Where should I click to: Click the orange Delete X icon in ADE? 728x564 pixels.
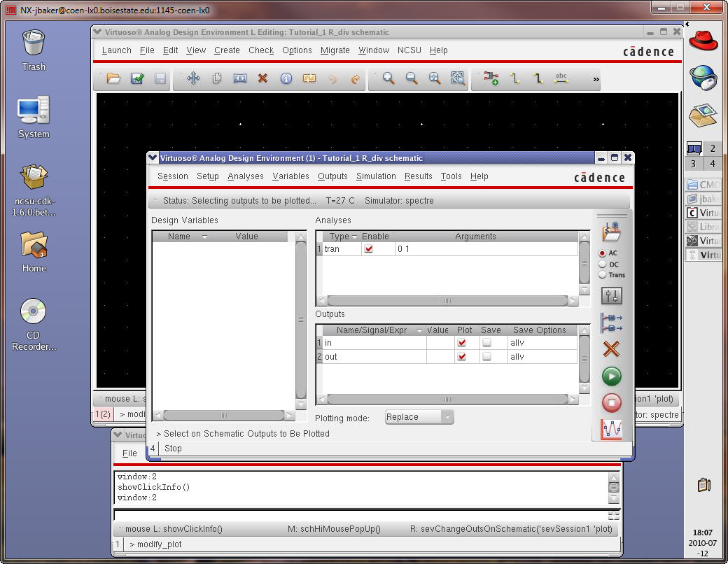point(612,348)
